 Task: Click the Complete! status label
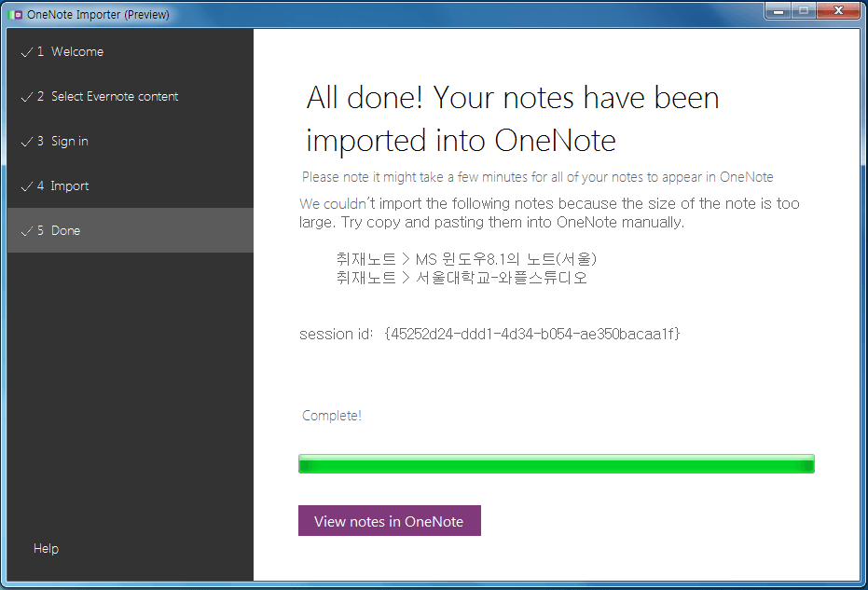pyautogui.click(x=332, y=416)
